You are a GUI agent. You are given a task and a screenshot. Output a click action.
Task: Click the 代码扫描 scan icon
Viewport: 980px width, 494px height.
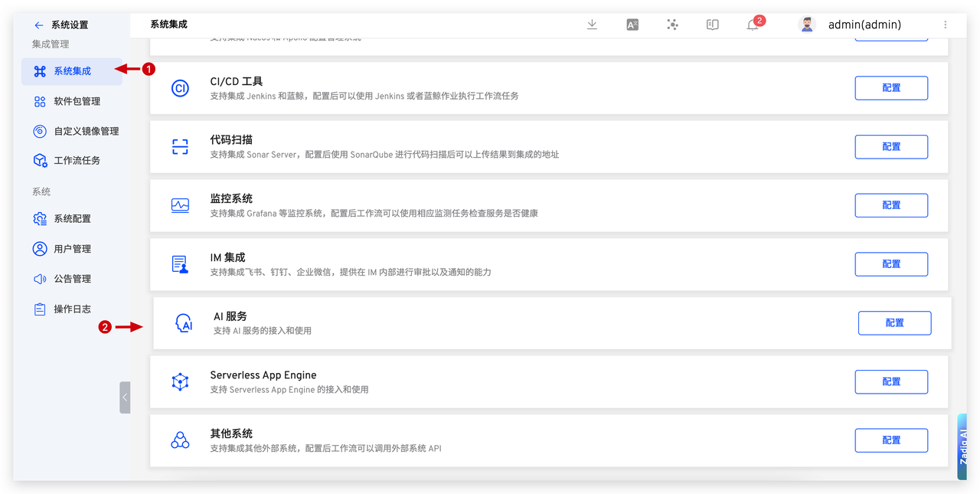[180, 147]
